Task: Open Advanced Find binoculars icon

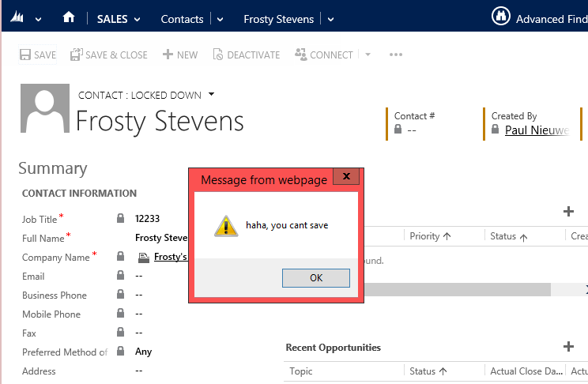Action: 499,17
